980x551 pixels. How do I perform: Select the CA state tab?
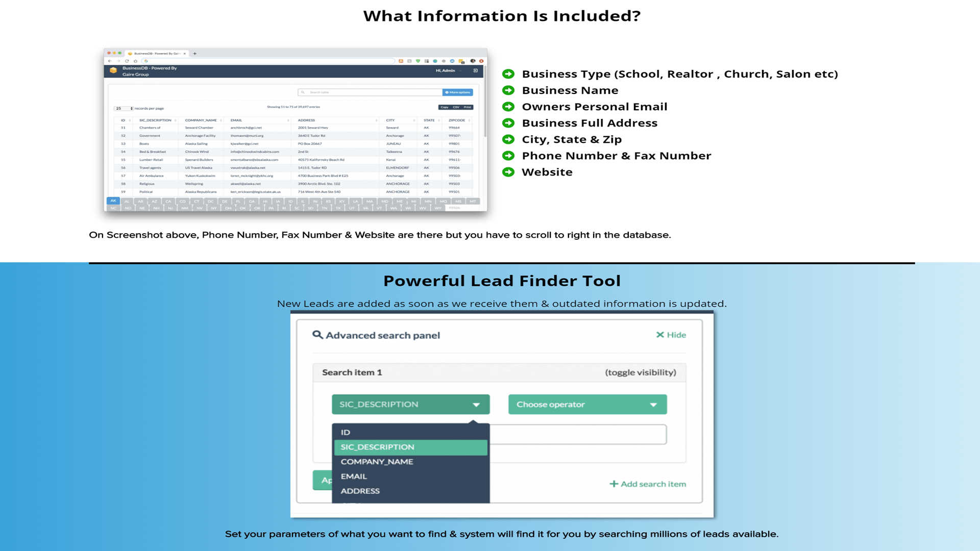[x=168, y=202]
